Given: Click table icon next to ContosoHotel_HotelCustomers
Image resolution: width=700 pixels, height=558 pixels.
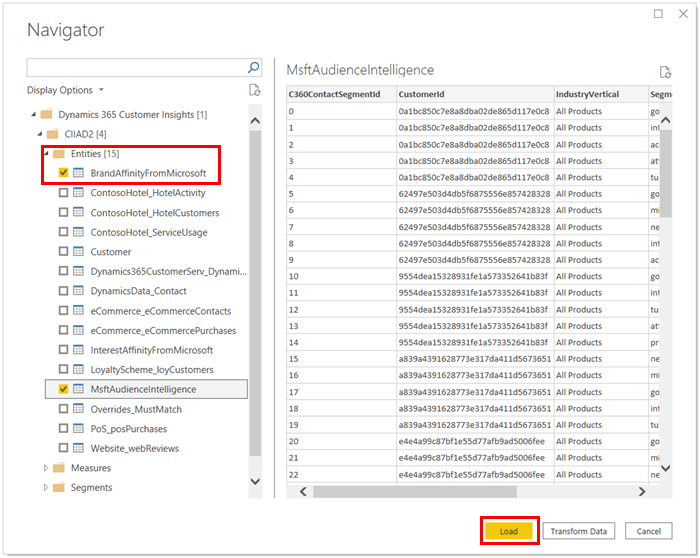Looking at the screenshot, I should pos(79,212).
